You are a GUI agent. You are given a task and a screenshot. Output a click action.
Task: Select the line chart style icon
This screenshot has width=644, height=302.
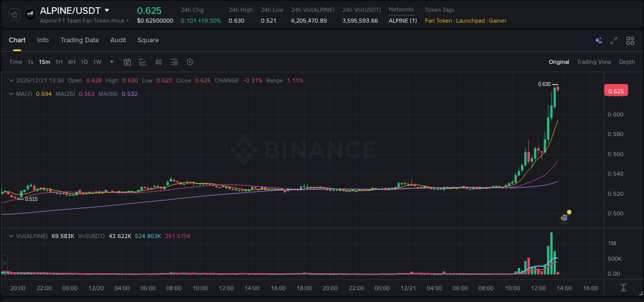[x=142, y=61]
